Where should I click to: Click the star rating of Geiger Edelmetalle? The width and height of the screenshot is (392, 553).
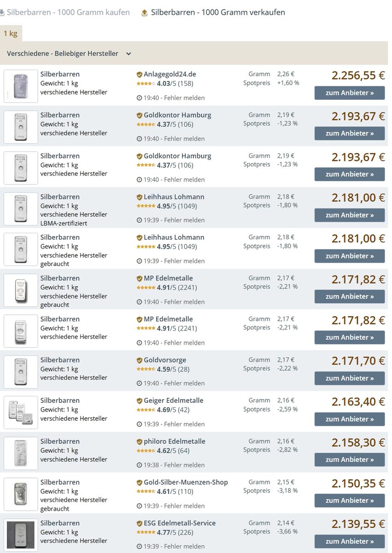tap(146, 410)
